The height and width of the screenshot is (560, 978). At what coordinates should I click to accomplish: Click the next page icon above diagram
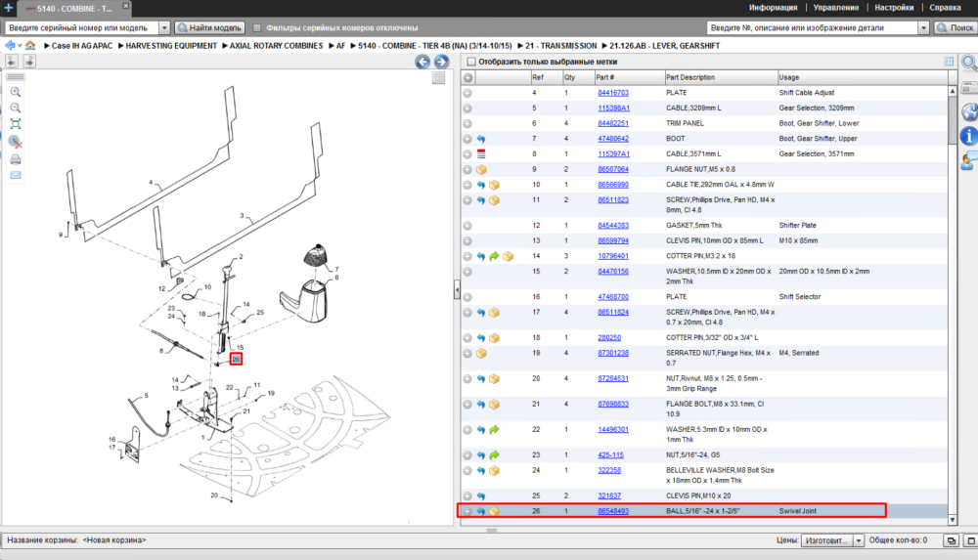tap(29, 61)
